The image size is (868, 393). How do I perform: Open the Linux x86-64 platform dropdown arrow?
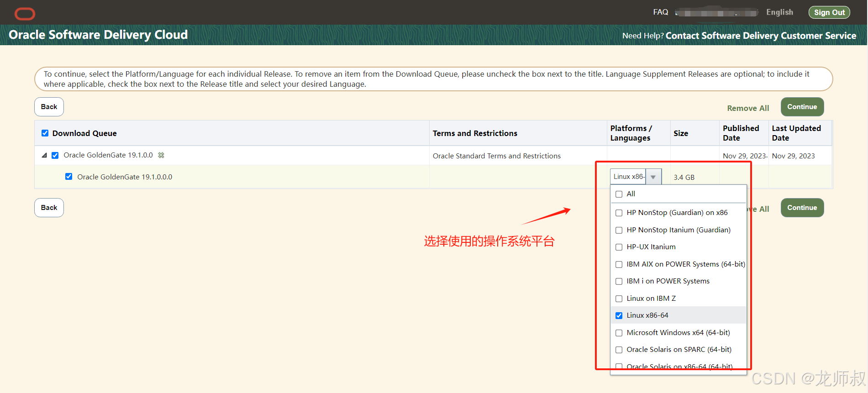pos(653,177)
